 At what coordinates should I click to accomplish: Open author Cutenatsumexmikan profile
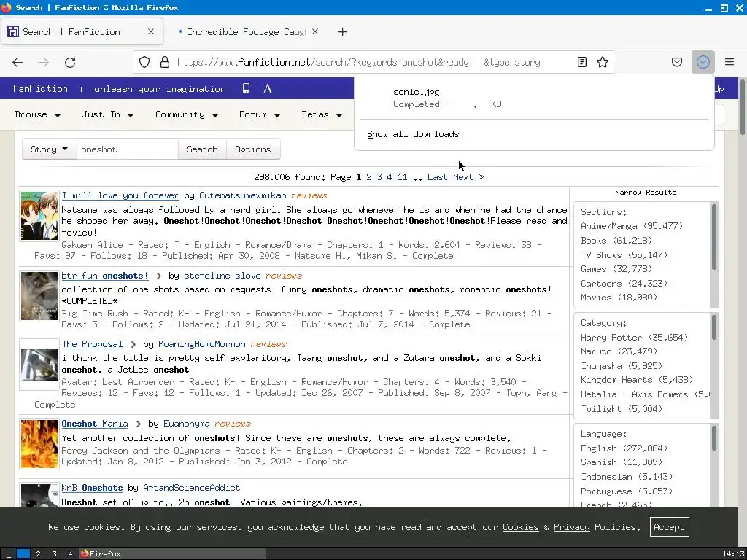pyautogui.click(x=242, y=195)
